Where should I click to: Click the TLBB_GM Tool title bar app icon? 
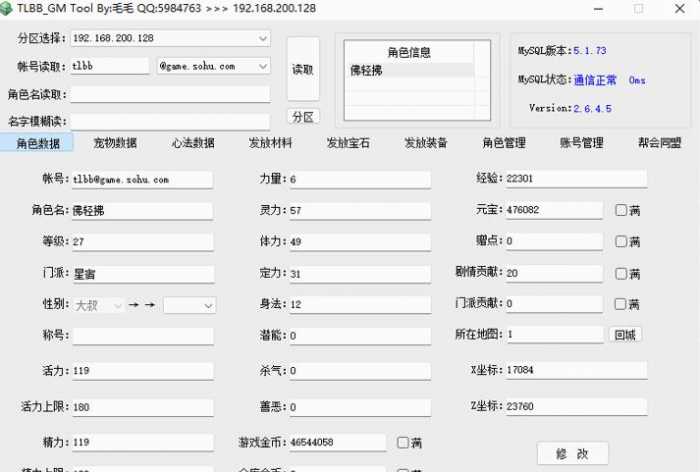(x=6, y=8)
